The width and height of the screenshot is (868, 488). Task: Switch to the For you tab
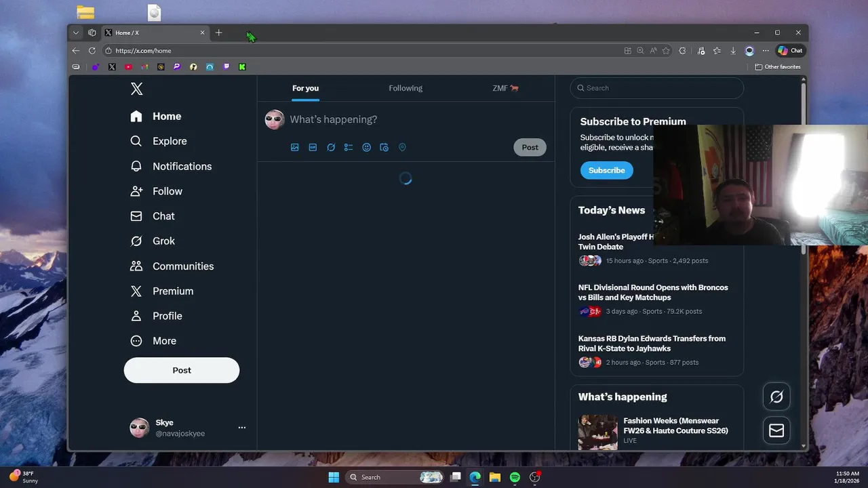[305, 88]
